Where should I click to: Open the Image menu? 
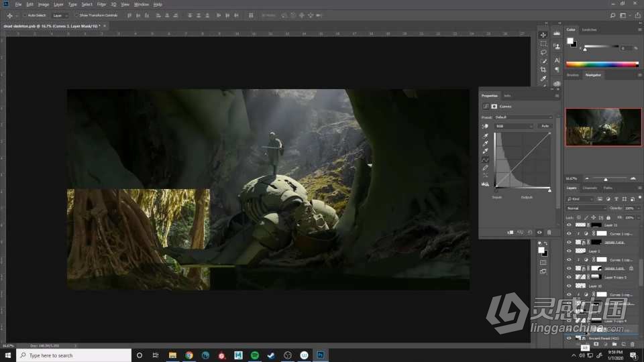point(43,4)
